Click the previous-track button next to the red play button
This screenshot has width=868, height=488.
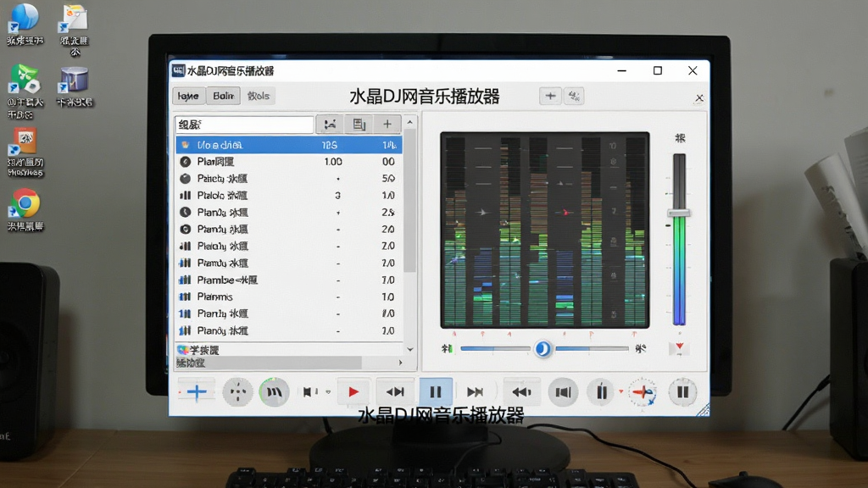point(395,391)
